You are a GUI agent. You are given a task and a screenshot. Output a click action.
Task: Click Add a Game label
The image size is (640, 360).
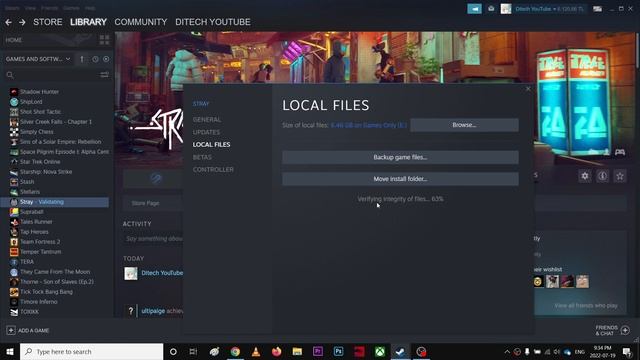(33, 331)
